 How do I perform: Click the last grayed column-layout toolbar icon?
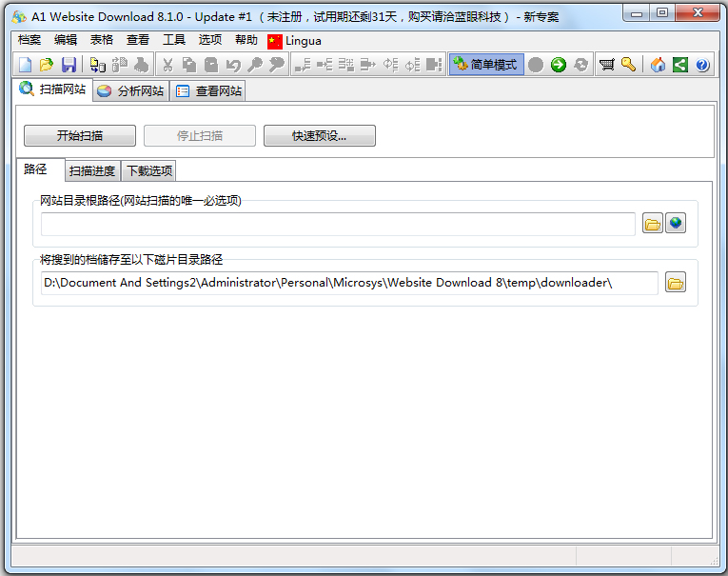pyautogui.click(x=434, y=65)
